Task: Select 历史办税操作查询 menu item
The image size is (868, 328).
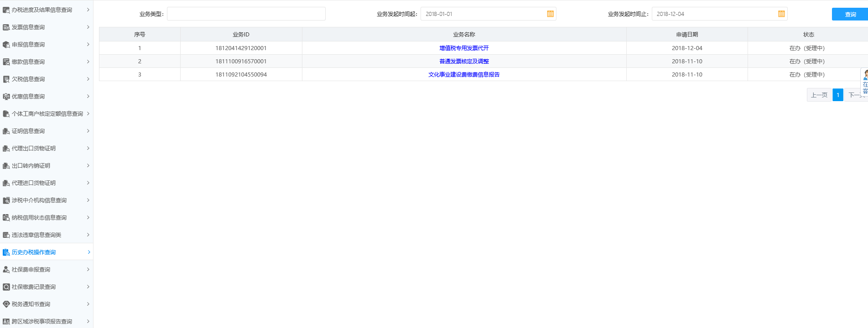Action: tap(47, 252)
